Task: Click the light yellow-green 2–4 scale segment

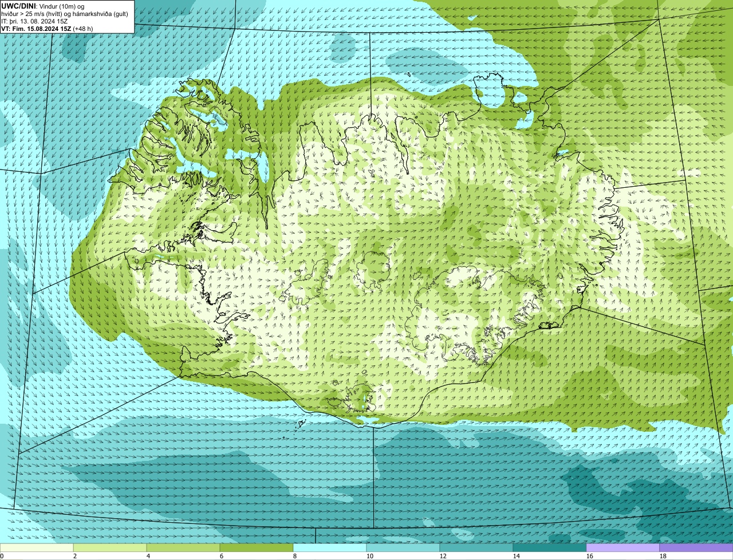Action: (x=110, y=548)
